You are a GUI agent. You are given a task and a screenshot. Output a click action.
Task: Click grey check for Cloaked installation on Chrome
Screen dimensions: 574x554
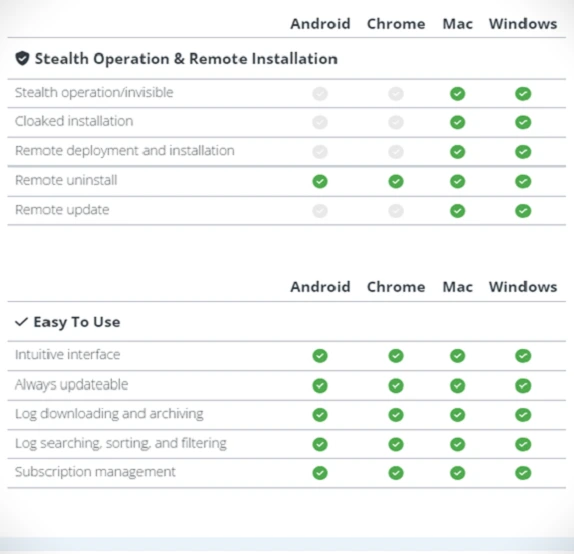396,122
